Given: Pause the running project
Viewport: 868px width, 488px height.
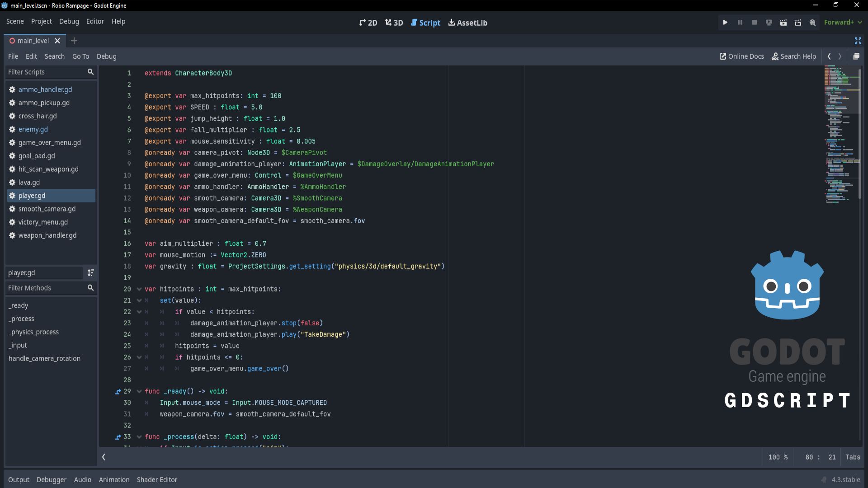Looking at the screenshot, I should tap(740, 23).
